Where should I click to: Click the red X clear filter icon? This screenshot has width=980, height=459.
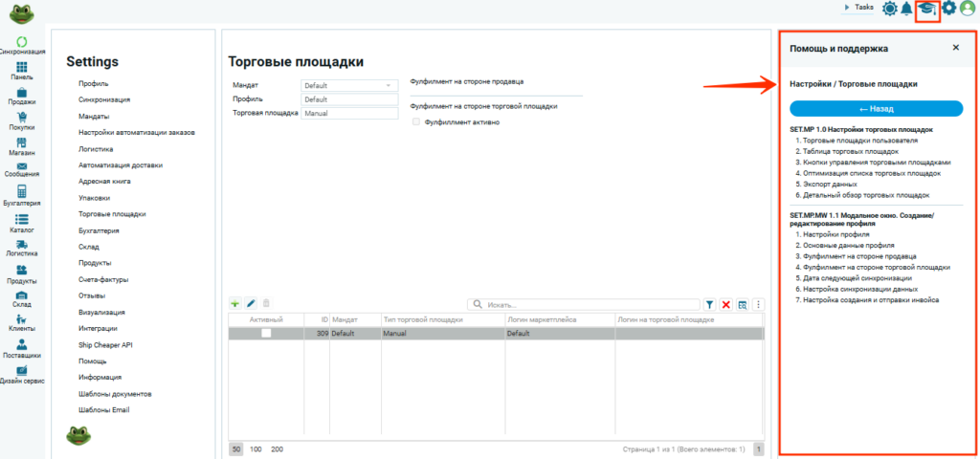(x=725, y=304)
